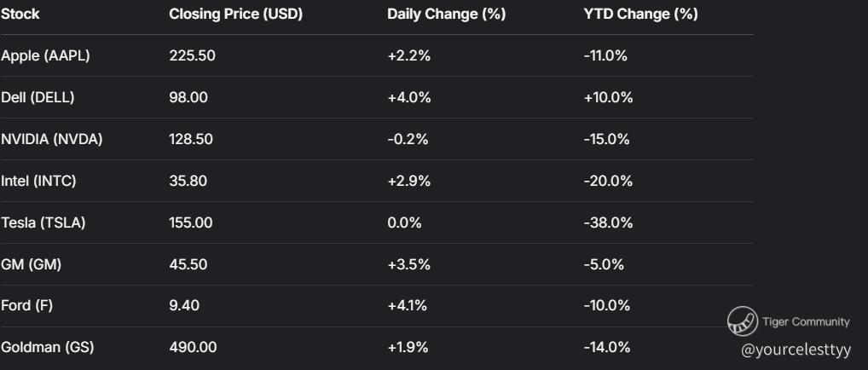Select the Dell (DELL) stock name

(38, 98)
